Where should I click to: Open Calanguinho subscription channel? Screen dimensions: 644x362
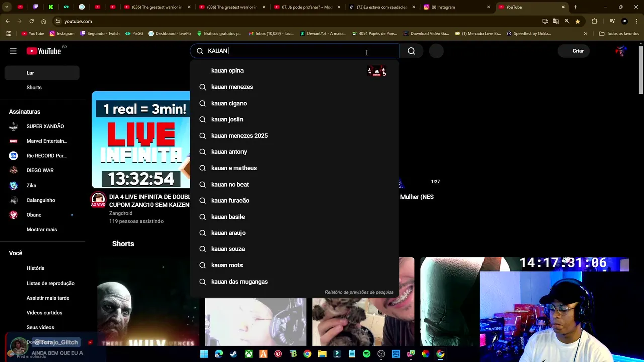(x=42, y=200)
